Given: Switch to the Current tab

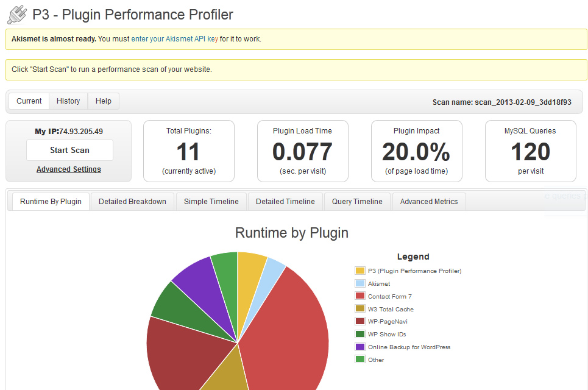Looking at the screenshot, I should pyautogui.click(x=29, y=101).
